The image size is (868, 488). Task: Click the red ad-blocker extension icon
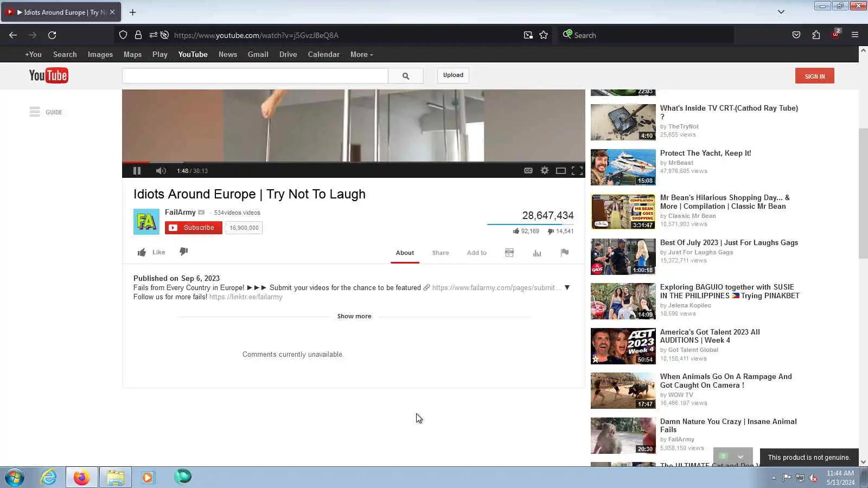click(x=835, y=34)
